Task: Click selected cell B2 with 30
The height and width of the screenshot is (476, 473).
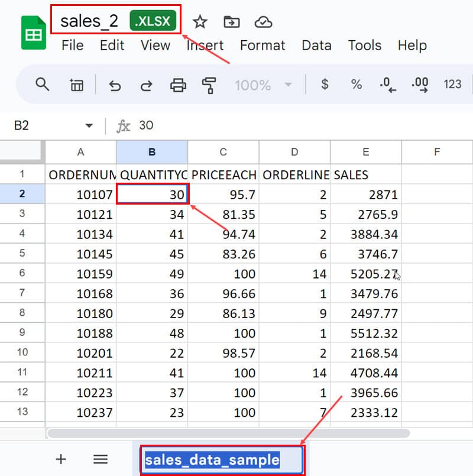Action: point(153,194)
